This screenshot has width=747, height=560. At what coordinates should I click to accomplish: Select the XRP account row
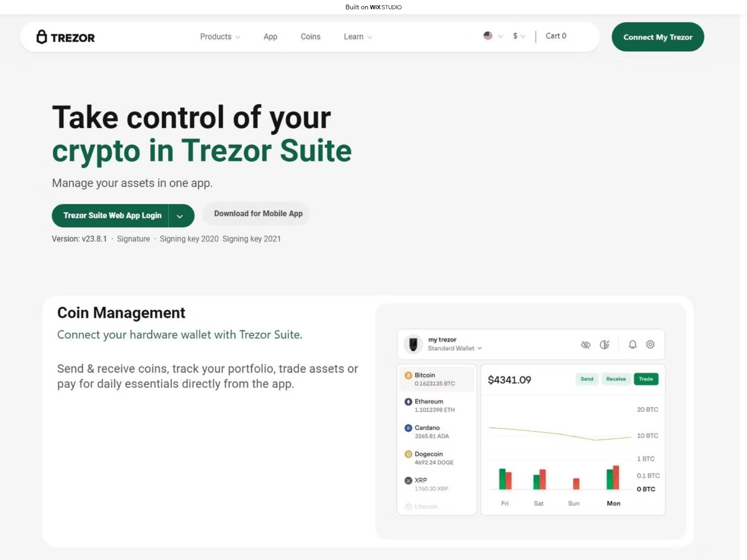click(x=437, y=484)
